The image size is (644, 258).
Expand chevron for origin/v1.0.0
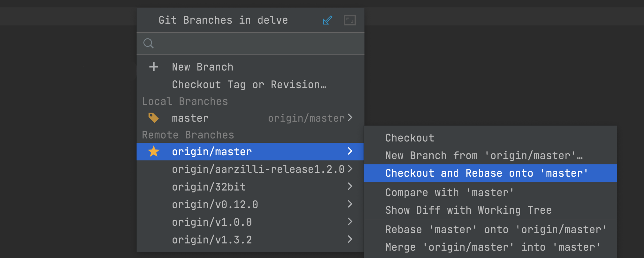[x=350, y=221]
